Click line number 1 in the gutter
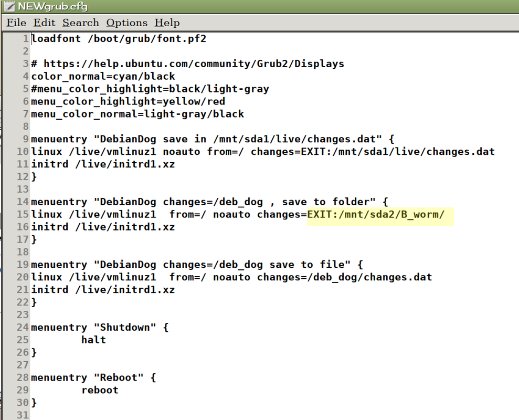The width and height of the screenshot is (519, 420). pos(26,39)
